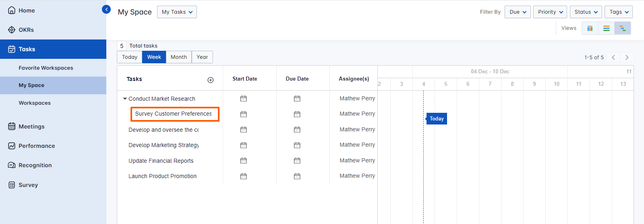This screenshot has width=644, height=224.
Task: Open start date calendar for Launch Product Promotion
Action: (244, 176)
